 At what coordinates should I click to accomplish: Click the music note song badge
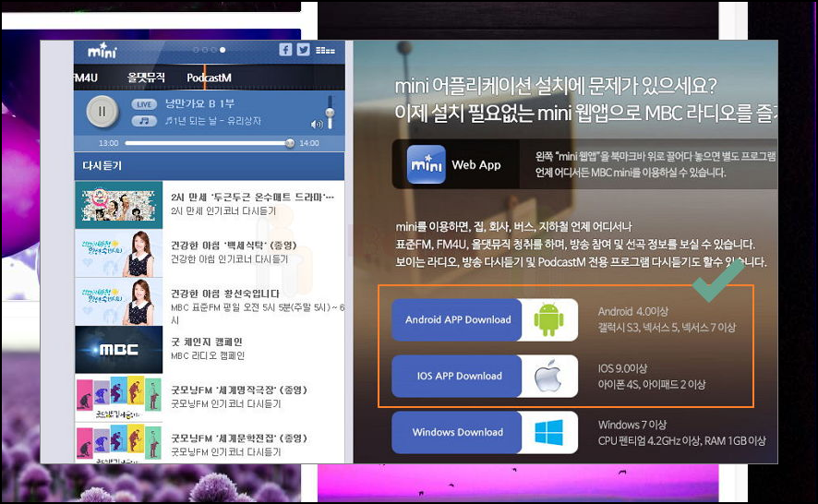coord(144,121)
